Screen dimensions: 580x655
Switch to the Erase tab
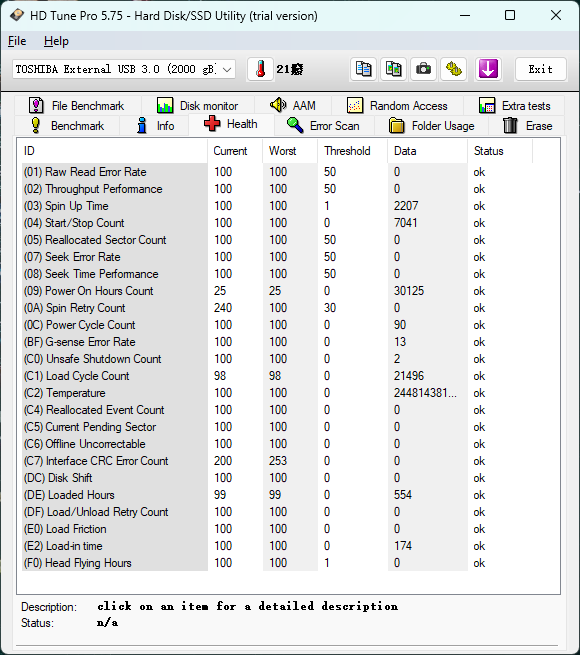pyautogui.click(x=527, y=126)
